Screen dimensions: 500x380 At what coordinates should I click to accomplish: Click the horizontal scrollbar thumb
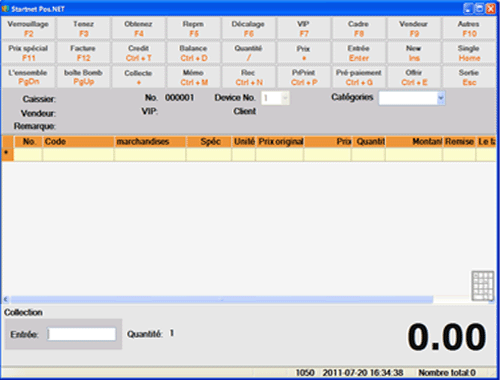pyautogui.click(x=222, y=300)
